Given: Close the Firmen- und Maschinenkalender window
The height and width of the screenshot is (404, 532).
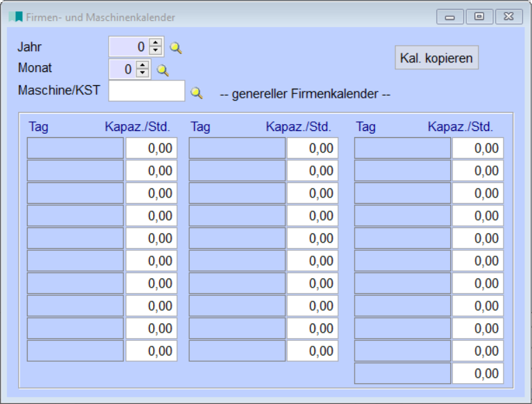Looking at the screenshot, I should coord(508,17).
